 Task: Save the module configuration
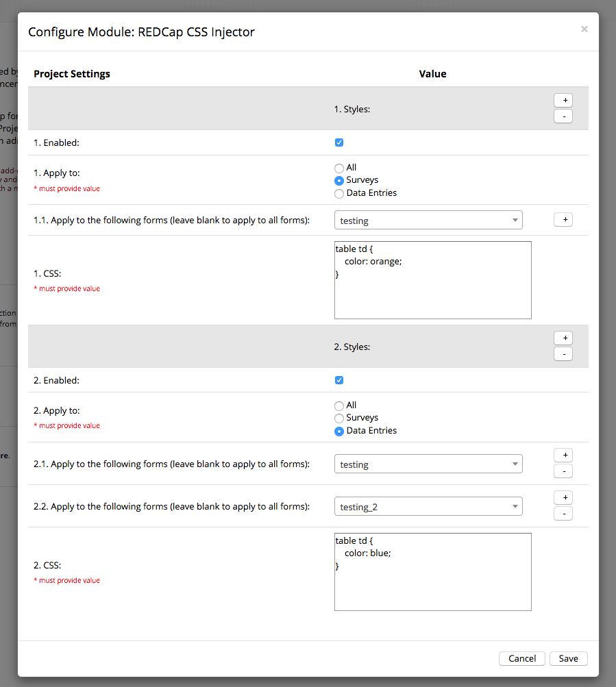568,658
